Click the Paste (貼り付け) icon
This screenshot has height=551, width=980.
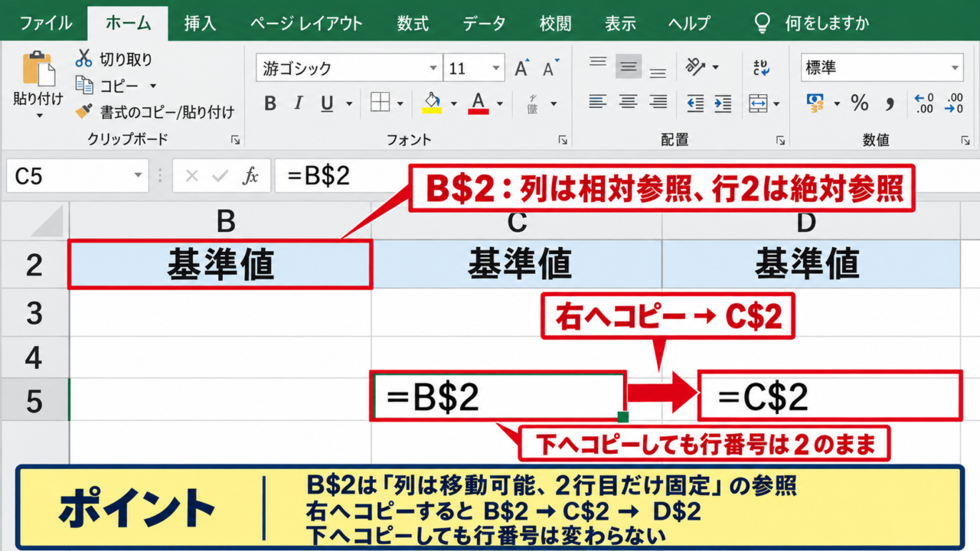coord(38,70)
